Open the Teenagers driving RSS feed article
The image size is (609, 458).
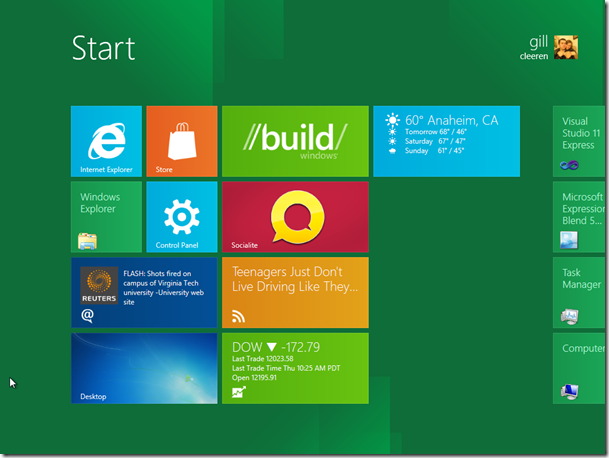tap(295, 280)
